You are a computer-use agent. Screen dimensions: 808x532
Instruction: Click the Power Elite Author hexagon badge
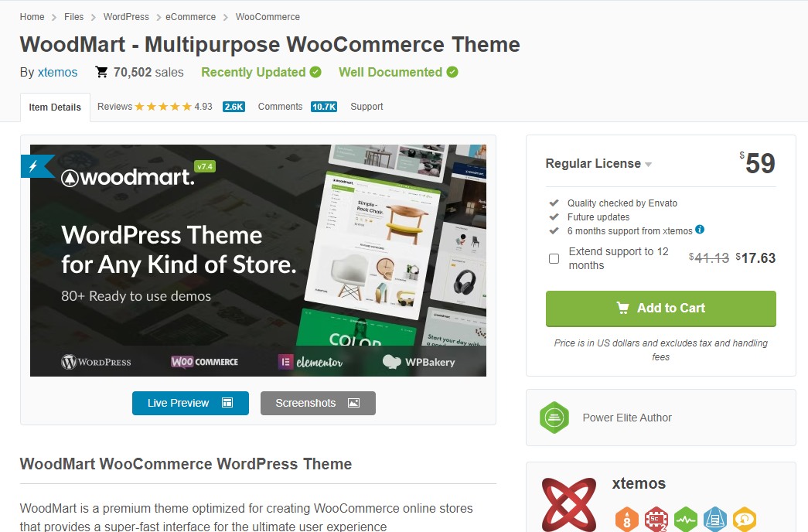(554, 418)
